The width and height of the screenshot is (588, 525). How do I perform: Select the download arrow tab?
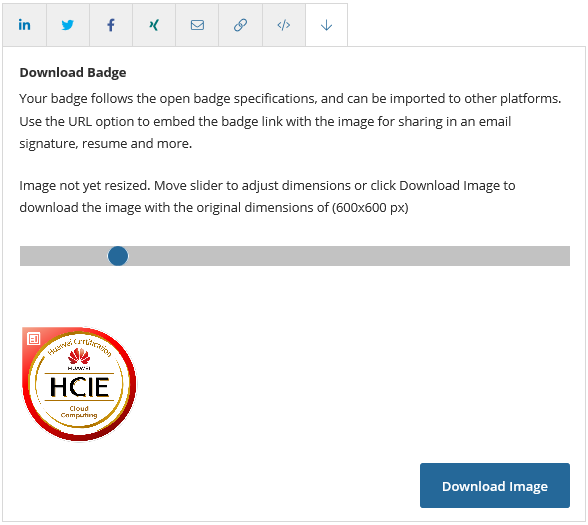click(x=327, y=25)
